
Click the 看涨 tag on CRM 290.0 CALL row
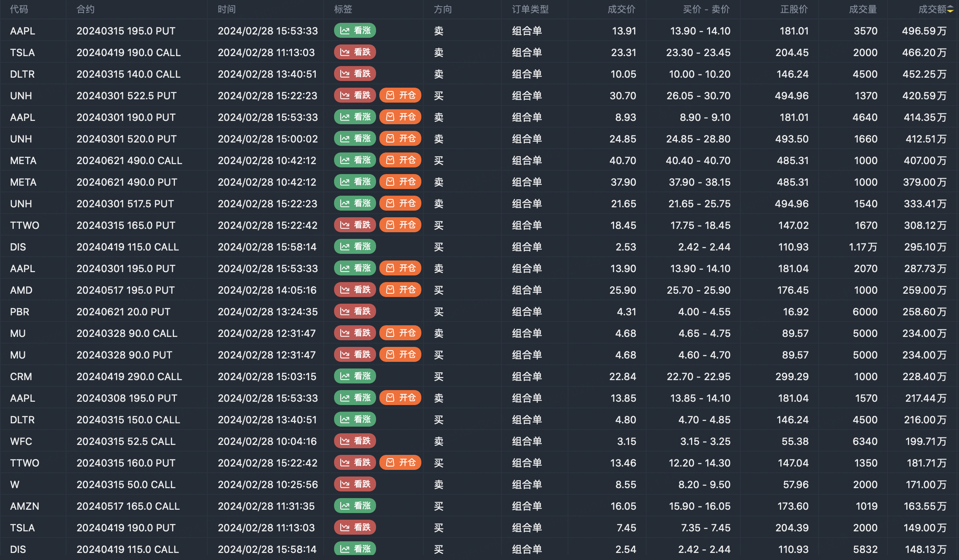pos(355,376)
